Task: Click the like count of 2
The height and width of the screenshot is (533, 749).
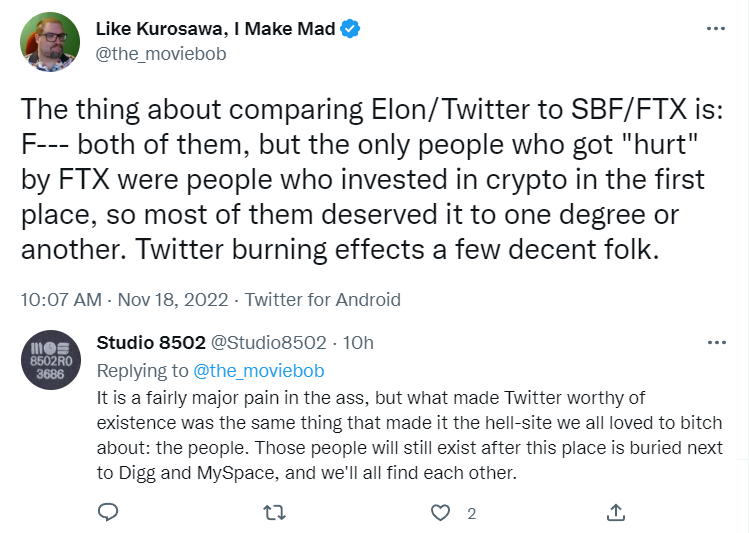Action: pos(471,513)
